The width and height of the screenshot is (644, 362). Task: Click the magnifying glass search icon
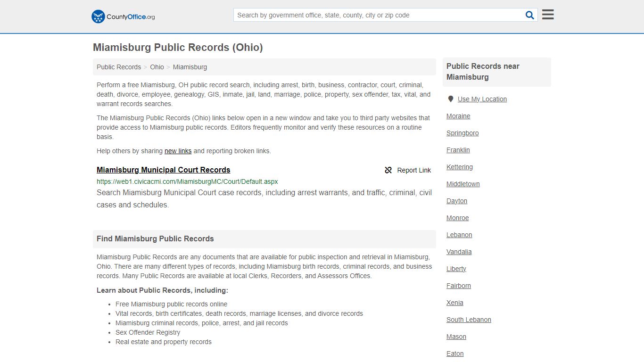click(x=530, y=15)
